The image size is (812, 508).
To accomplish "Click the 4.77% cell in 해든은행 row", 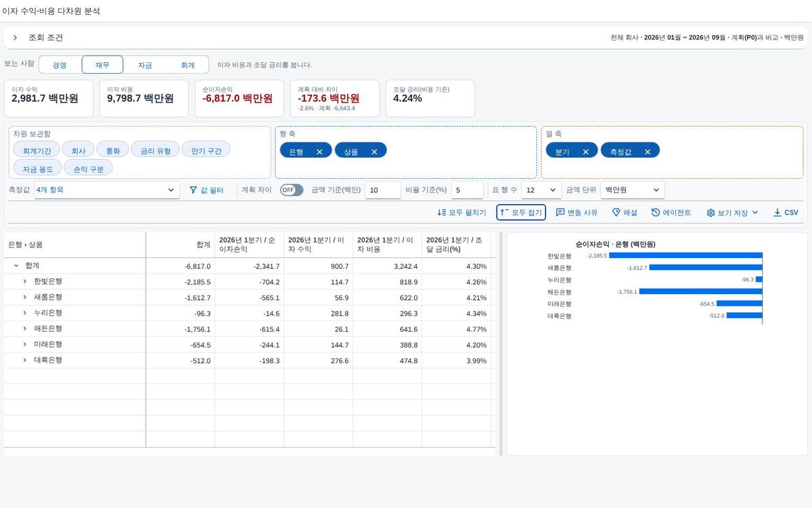I will (456, 329).
